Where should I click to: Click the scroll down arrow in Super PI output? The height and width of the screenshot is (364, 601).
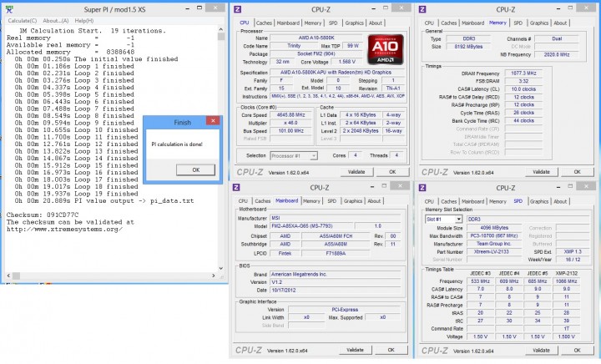click(220, 268)
